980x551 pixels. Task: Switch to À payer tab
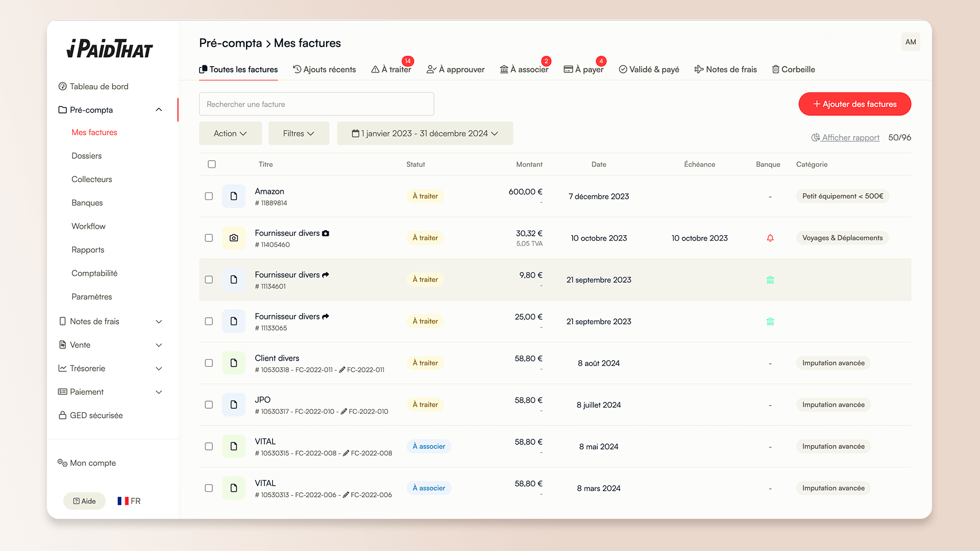[x=583, y=69]
